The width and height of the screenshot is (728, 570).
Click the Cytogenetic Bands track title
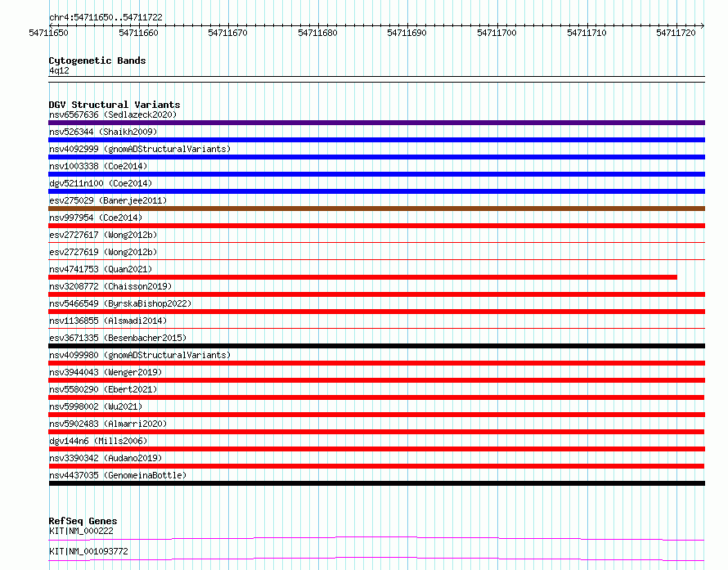coord(97,61)
